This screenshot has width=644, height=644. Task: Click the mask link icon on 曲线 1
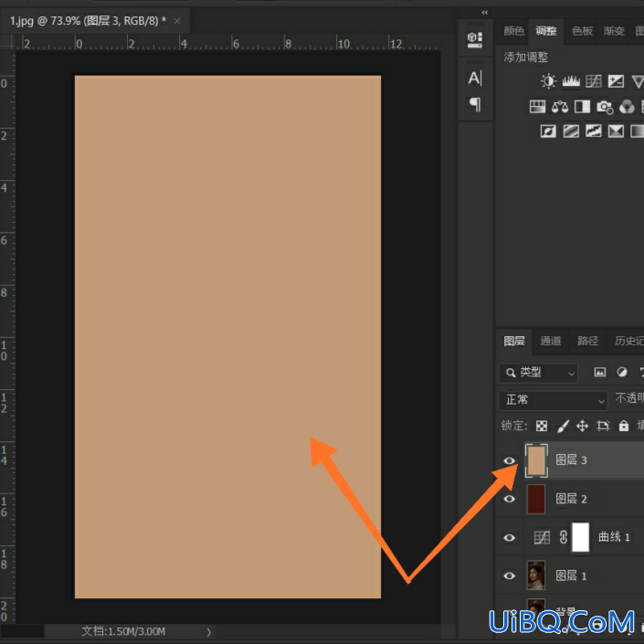[x=564, y=537]
